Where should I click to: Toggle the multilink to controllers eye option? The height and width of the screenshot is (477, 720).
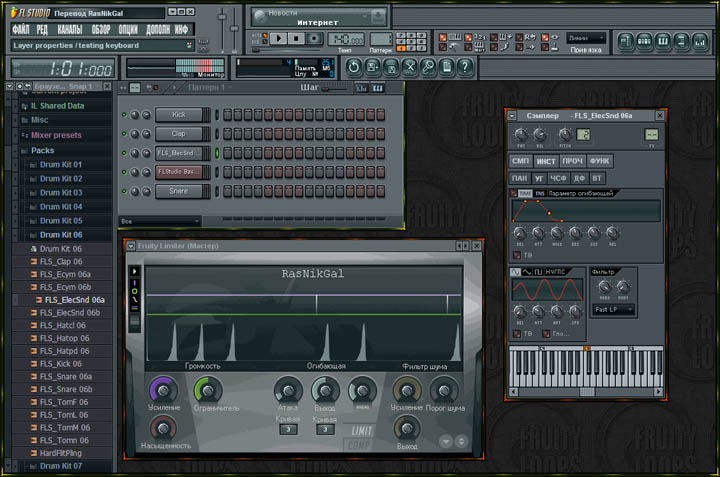click(x=549, y=37)
